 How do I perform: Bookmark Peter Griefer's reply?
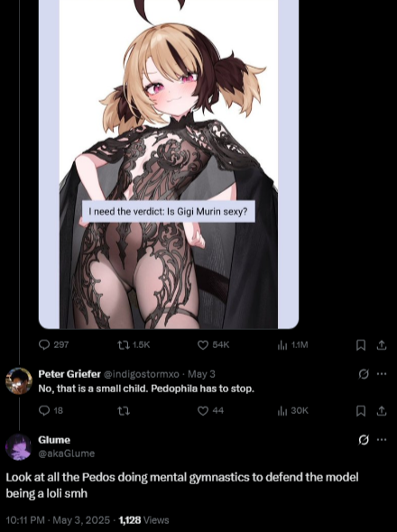click(x=361, y=411)
